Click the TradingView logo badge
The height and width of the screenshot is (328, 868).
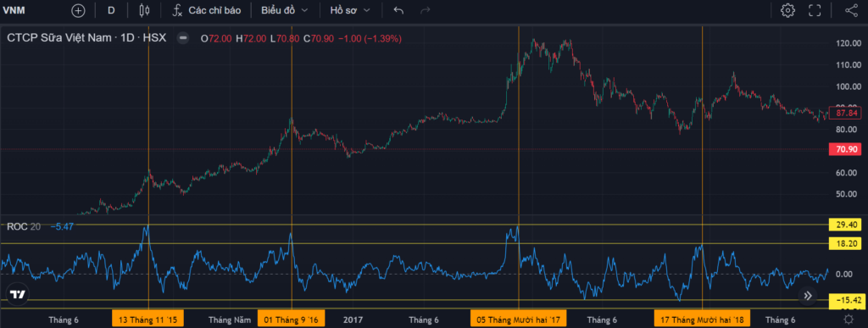tap(17, 295)
